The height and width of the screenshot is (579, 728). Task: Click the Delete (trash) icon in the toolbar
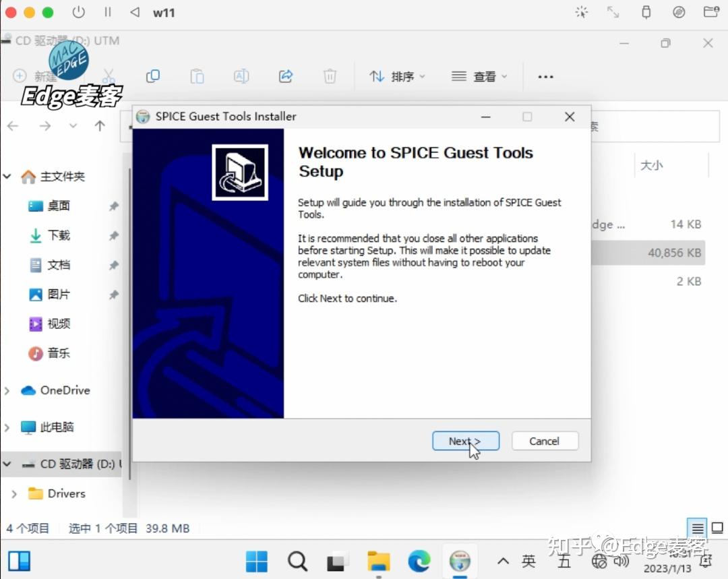click(x=330, y=76)
